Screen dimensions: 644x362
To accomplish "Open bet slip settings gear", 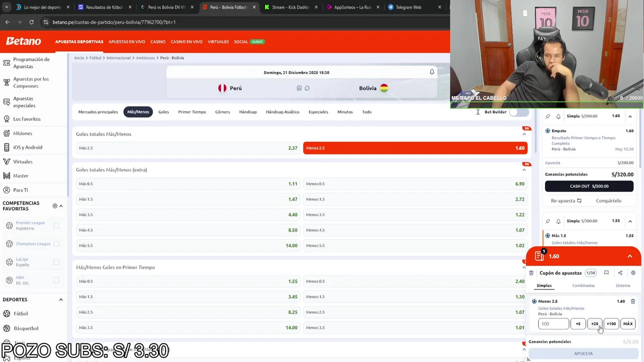I will point(633,273).
